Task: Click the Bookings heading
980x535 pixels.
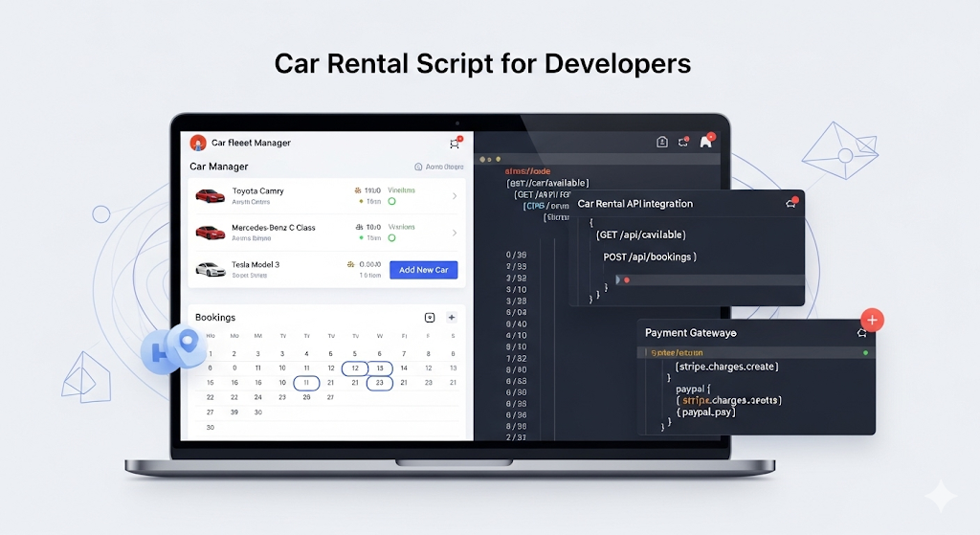Action: coord(215,318)
